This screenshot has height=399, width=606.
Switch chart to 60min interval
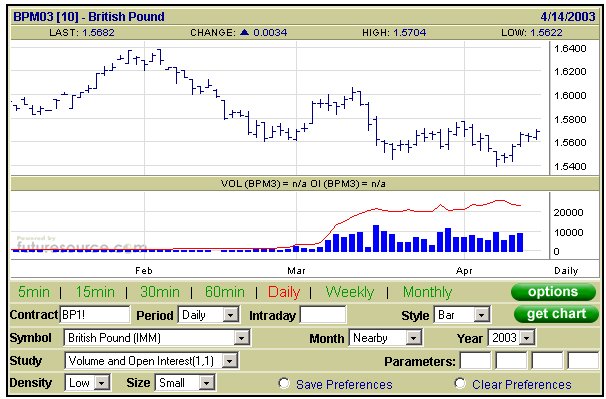(x=225, y=292)
